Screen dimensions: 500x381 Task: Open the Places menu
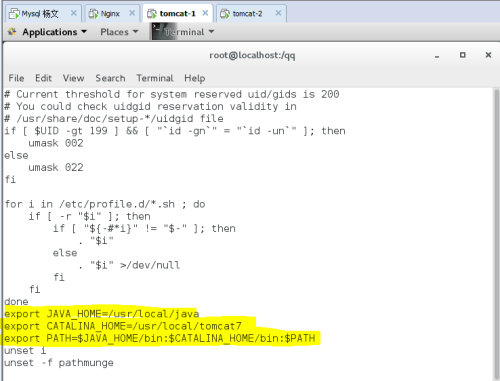click(119, 32)
